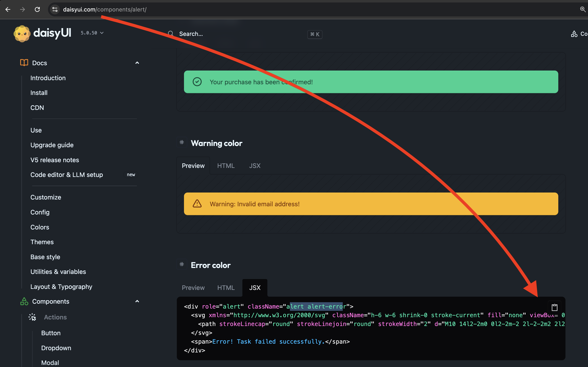
Task: Open V5 release notes
Action: [54, 160]
